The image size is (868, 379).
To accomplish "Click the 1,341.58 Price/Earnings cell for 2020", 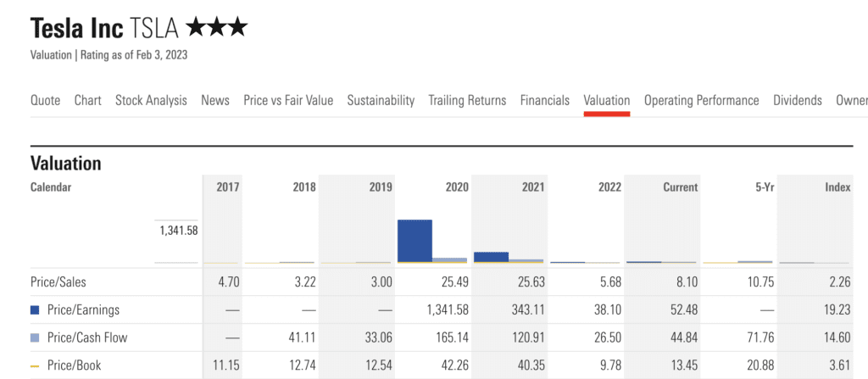I will [448, 310].
